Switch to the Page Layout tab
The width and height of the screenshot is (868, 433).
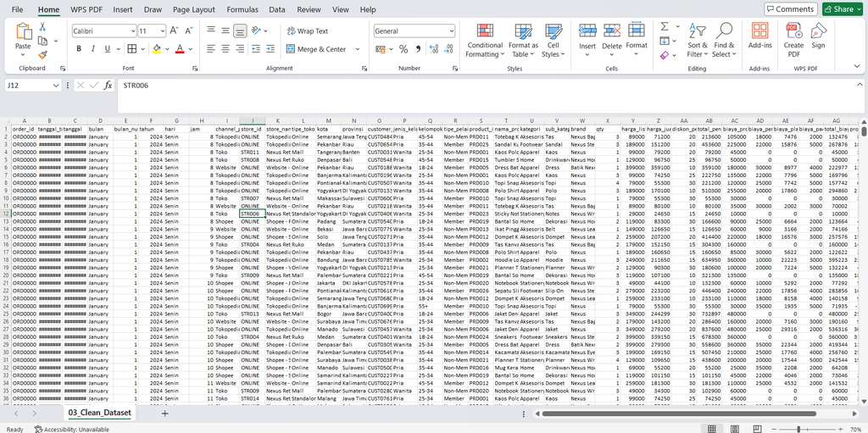(x=194, y=9)
